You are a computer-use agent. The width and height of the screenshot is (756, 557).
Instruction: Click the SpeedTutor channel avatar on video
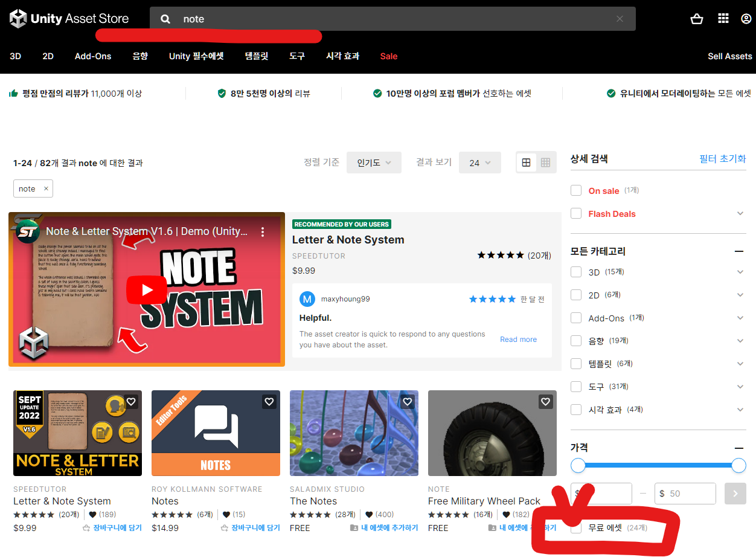pyautogui.click(x=28, y=231)
